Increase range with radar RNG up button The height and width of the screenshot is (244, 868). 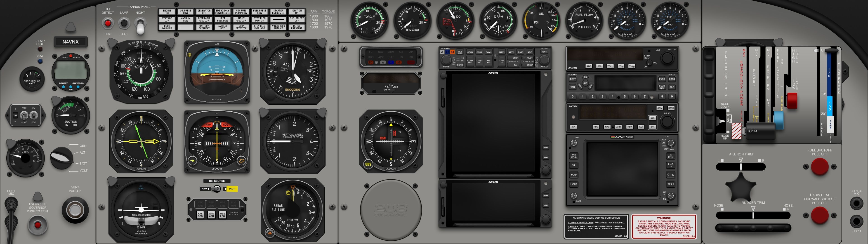coord(670,156)
